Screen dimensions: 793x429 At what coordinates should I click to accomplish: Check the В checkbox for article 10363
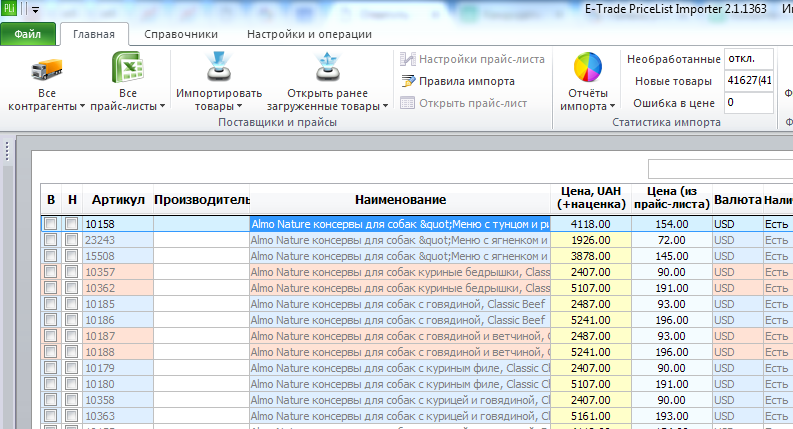(51, 416)
